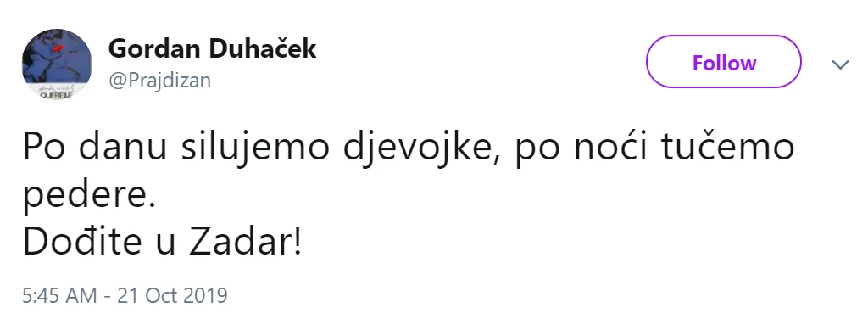This screenshot has width=868, height=319.
Task: Click the red mark in the avatar
Action: [x=58, y=47]
